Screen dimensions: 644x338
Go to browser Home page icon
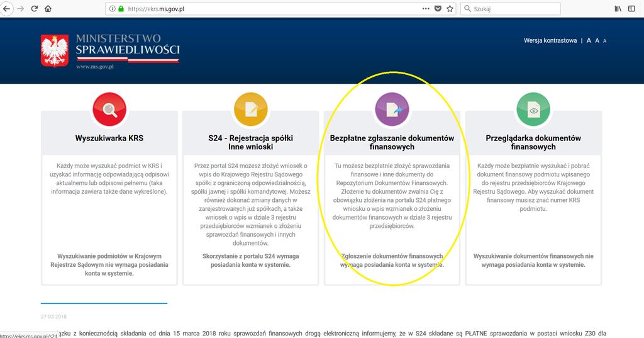48,9
